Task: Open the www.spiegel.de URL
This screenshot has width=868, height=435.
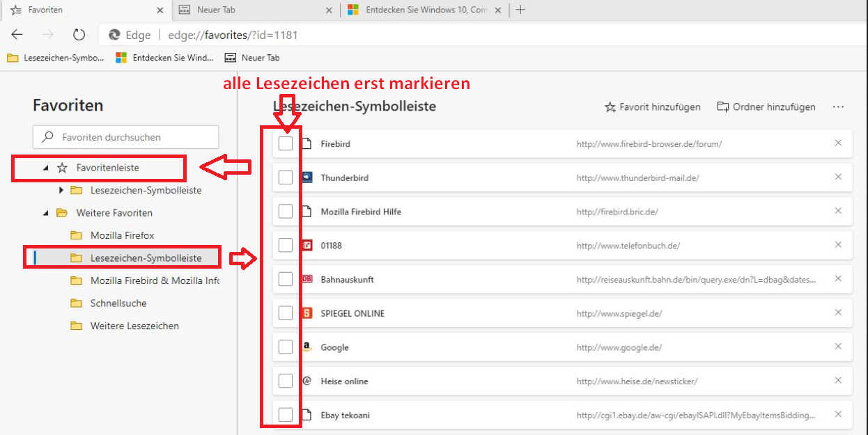Action: click(x=619, y=313)
